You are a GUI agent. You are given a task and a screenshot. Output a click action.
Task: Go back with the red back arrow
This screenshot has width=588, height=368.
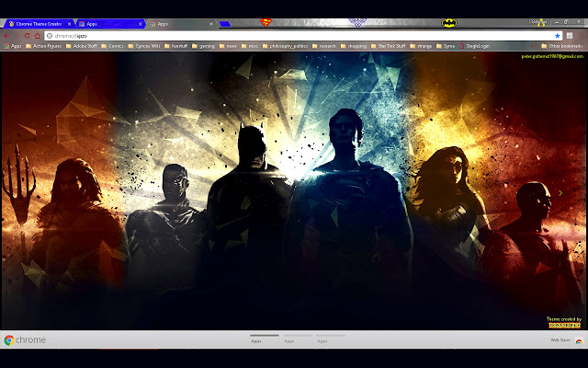(x=6, y=36)
